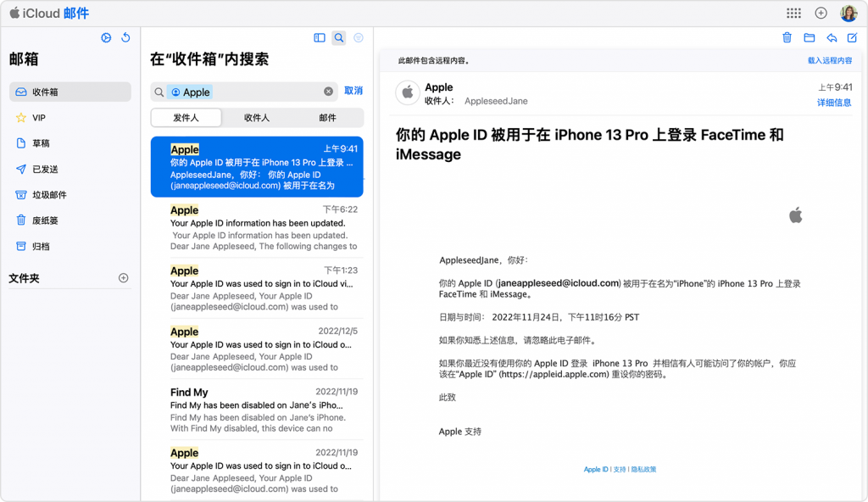Image resolution: width=868 pixels, height=502 pixels.
Task: Click the janeappleseed@icloud.com address in the email body
Action: (x=559, y=283)
